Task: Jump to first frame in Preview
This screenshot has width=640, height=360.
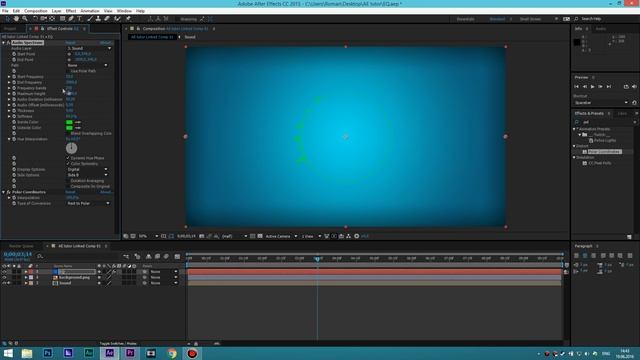Action: click(x=576, y=87)
